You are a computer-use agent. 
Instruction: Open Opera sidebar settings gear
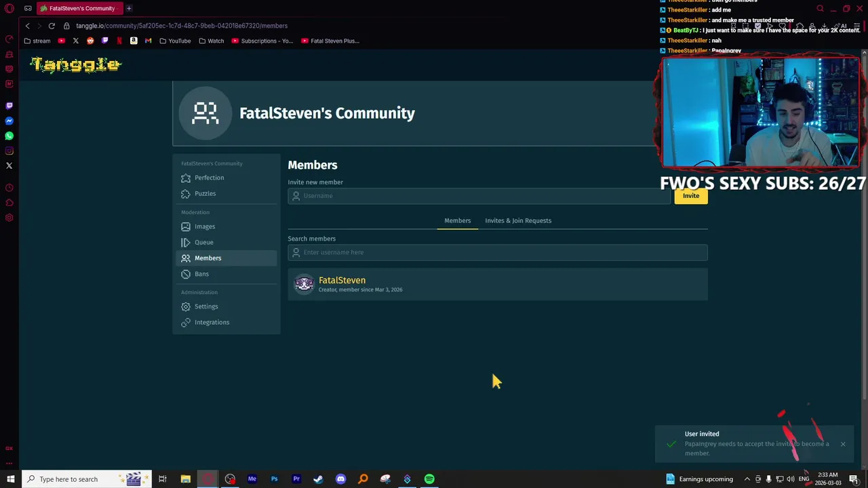click(9, 218)
